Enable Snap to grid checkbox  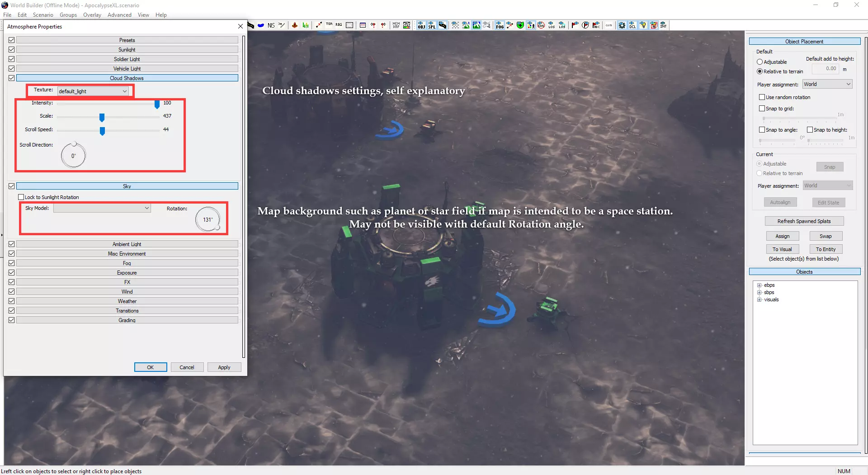(762, 109)
